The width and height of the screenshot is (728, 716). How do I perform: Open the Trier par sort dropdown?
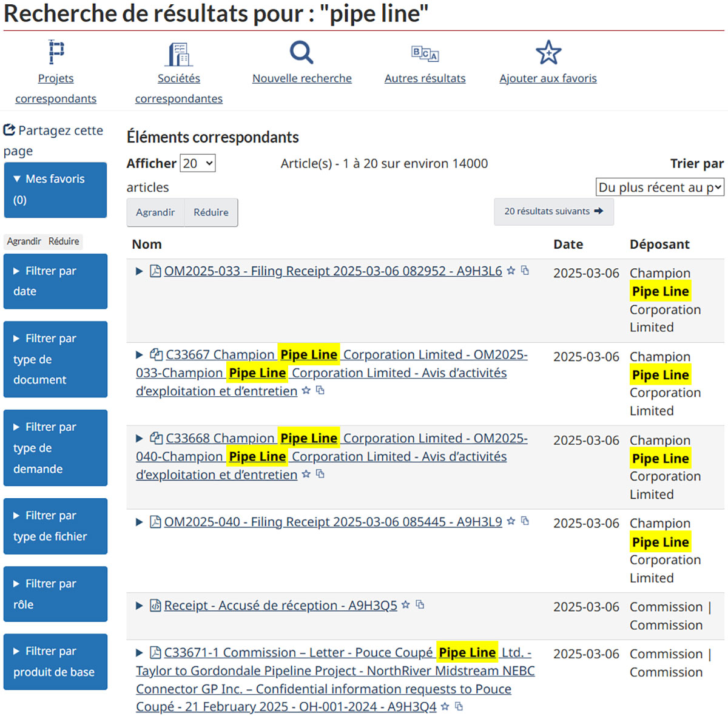pyautogui.click(x=660, y=187)
